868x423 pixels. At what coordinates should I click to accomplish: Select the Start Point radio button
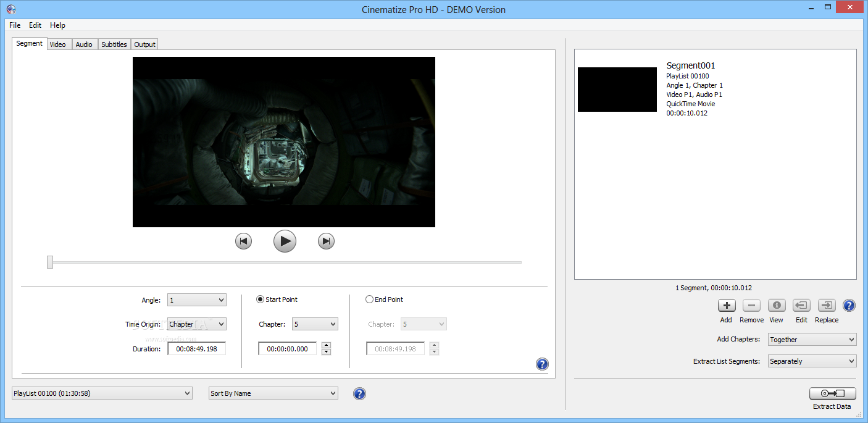point(261,299)
